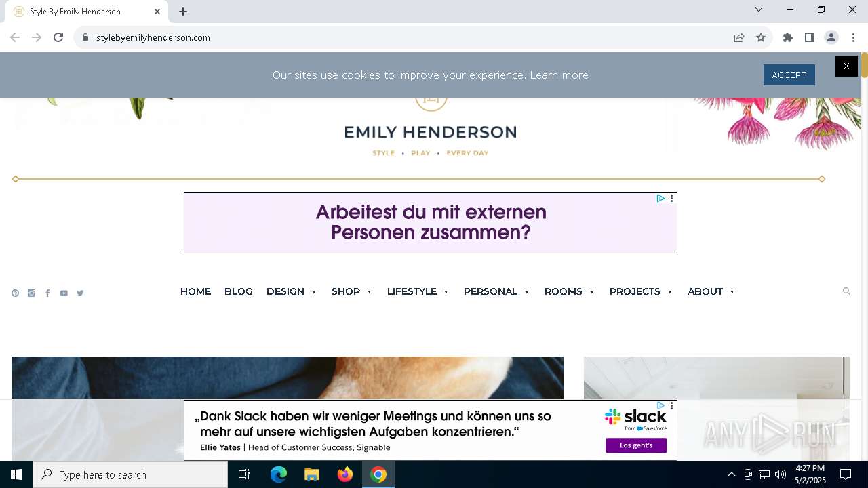The width and height of the screenshot is (868, 488).
Task: Go to BLOG in navigation
Action: pyautogui.click(x=239, y=291)
